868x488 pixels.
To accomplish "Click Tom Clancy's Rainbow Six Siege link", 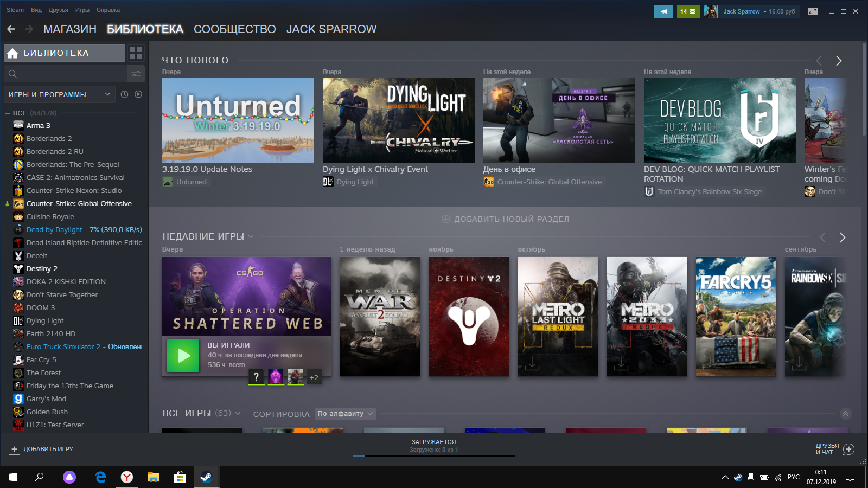I will tap(710, 192).
